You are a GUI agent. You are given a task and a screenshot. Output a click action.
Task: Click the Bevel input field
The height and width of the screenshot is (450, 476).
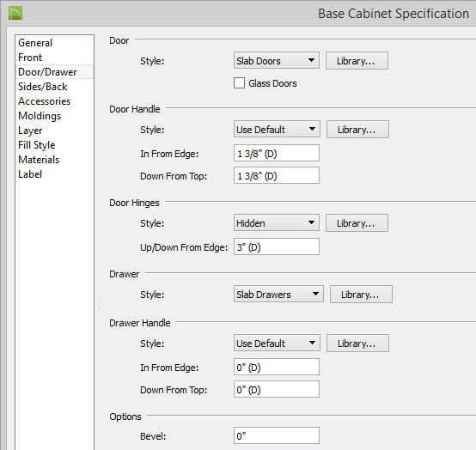277,435
